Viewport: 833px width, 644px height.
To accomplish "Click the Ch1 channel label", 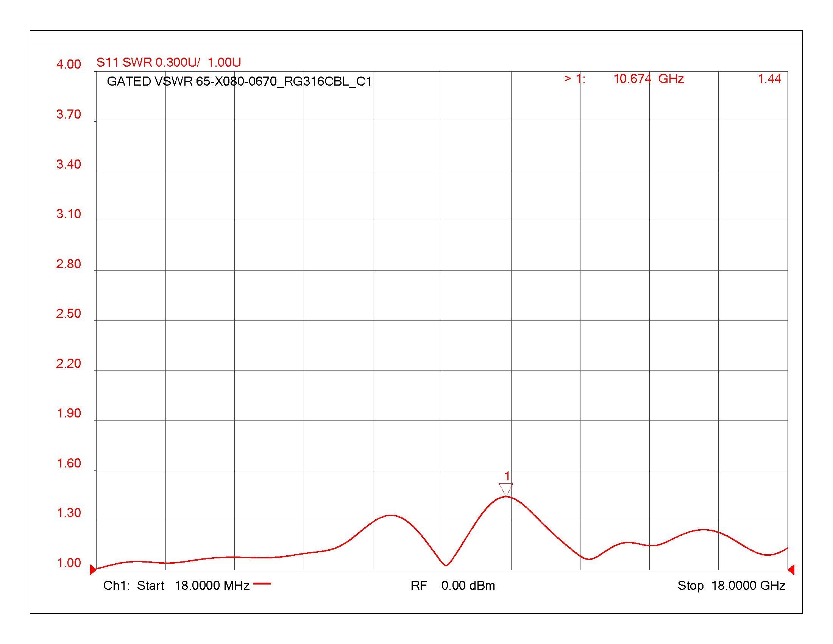I will 116,585.
